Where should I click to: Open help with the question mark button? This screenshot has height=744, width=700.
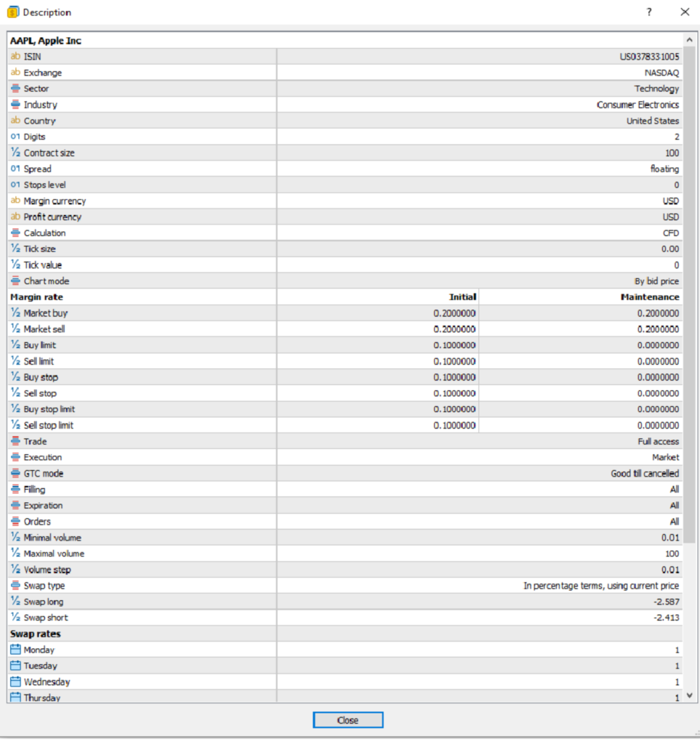click(x=648, y=12)
